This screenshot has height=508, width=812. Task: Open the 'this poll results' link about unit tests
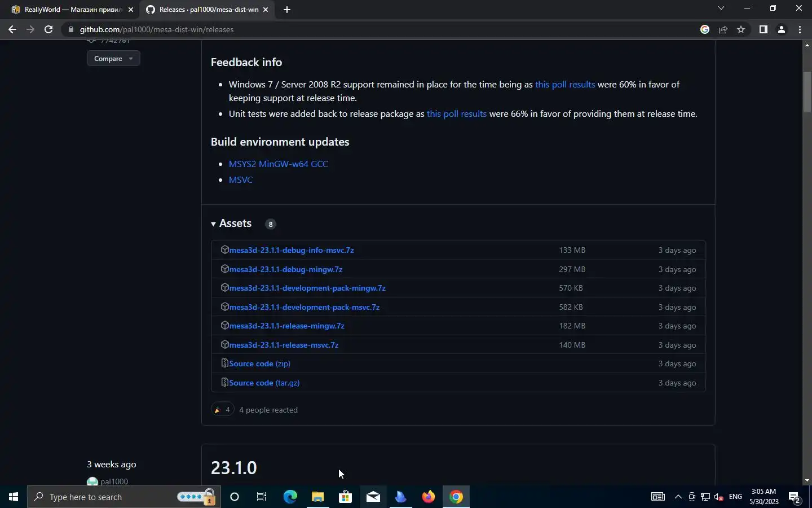(457, 113)
